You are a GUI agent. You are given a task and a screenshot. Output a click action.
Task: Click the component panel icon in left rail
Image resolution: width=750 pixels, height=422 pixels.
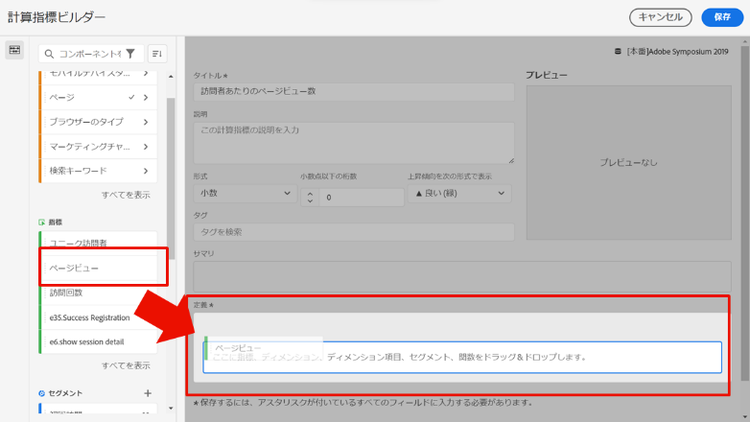[15, 51]
